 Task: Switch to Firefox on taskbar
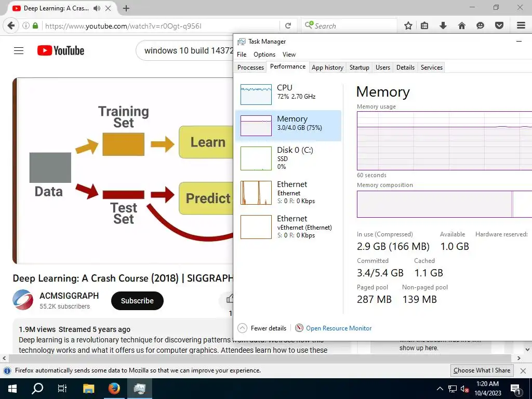pos(114,389)
